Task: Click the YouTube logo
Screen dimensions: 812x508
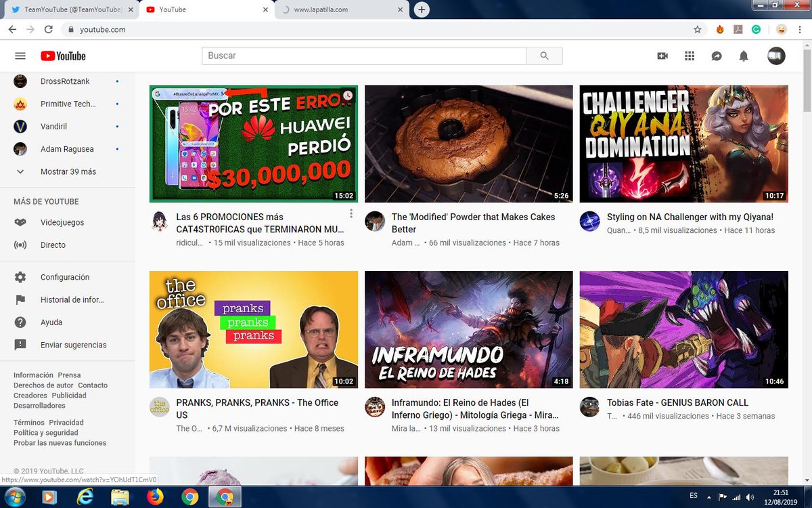Action: coord(63,56)
